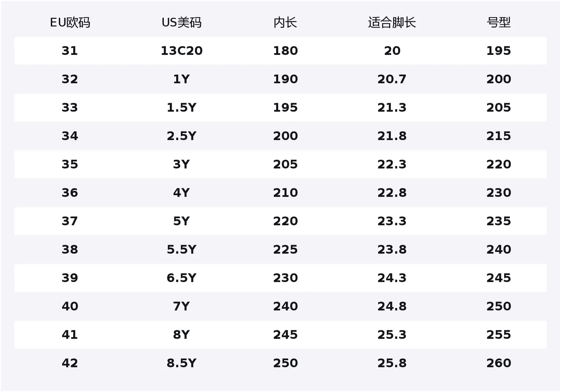Select the 20.7 foot length cell
The width and height of the screenshot is (561, 392).
(x=392, y=79)
